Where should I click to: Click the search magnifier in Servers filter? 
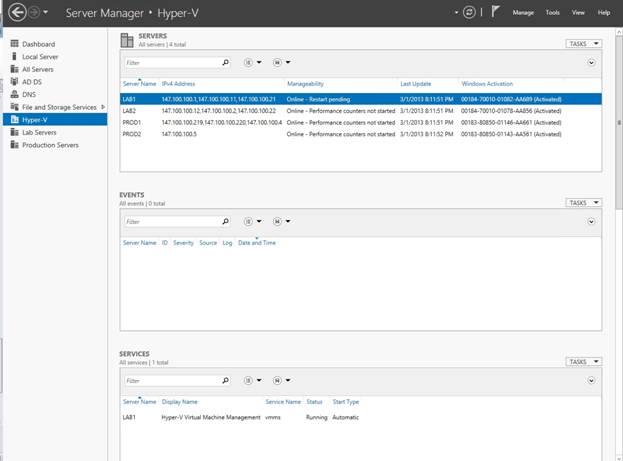tap(225, 62)
